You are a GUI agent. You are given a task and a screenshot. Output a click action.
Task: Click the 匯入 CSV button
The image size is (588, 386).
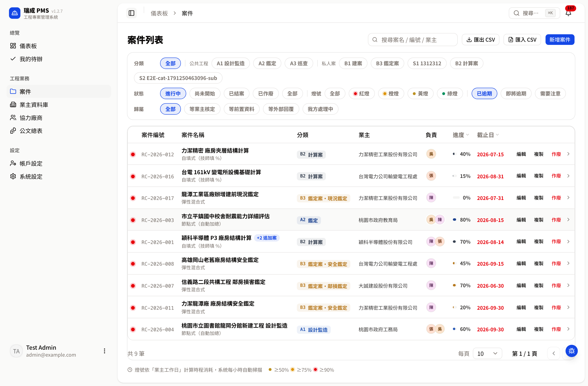pos(522,40)
